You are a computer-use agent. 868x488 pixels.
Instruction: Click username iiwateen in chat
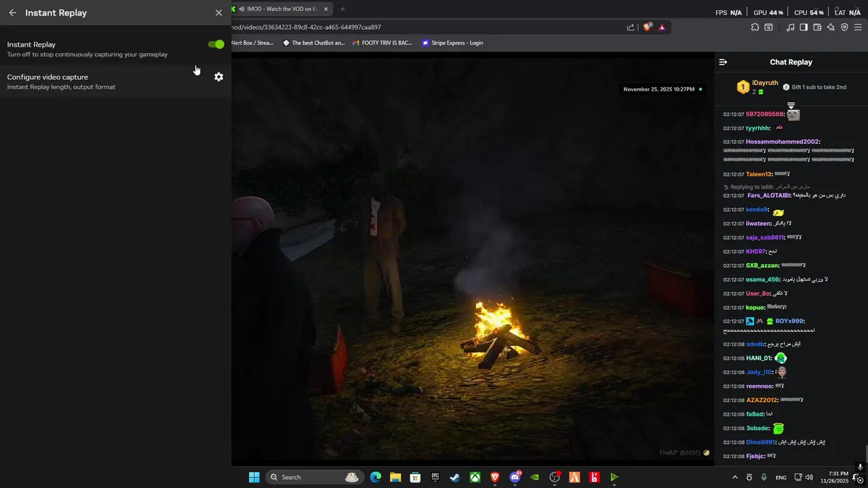point(759,223)
